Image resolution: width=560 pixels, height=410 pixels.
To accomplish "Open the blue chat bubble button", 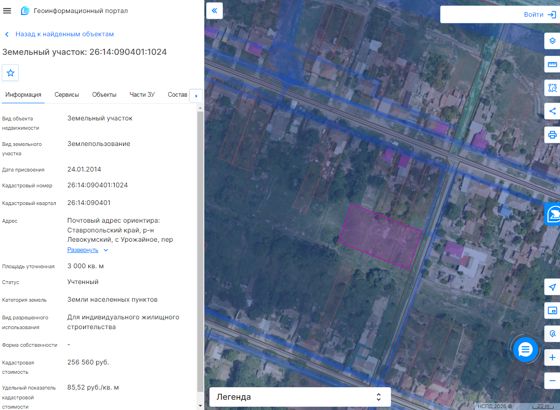I will point(525,349).
